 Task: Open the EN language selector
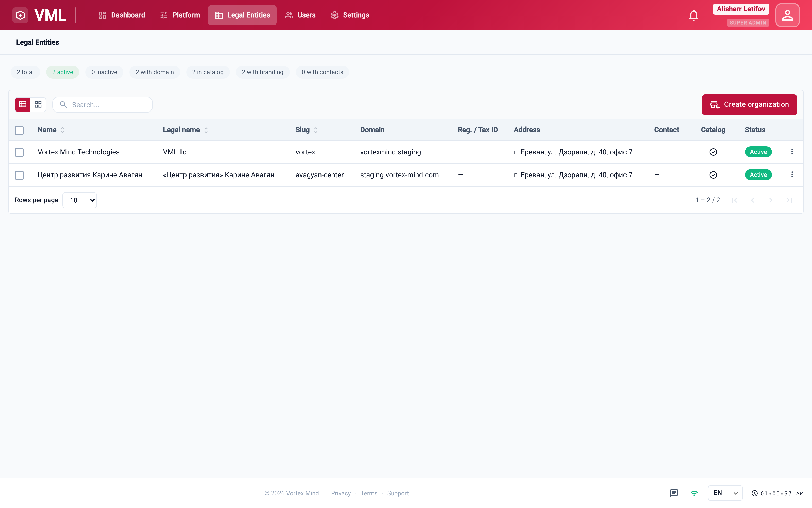[x=725, y=493]
